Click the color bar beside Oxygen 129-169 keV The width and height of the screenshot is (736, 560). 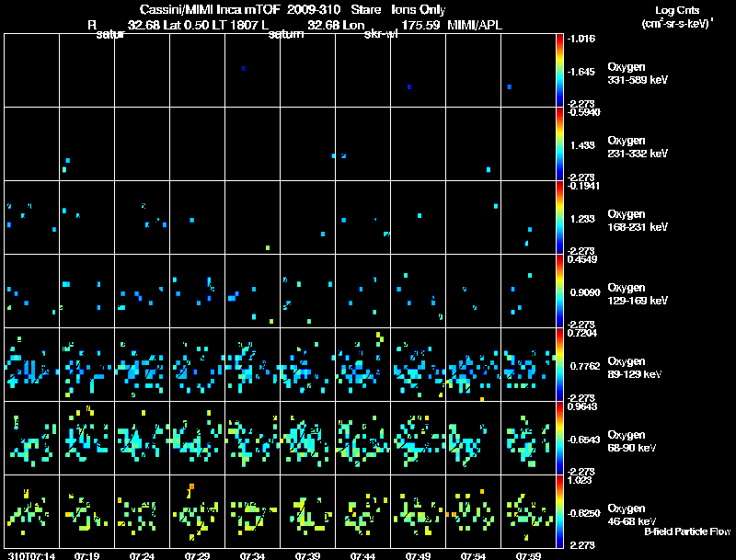[559, 291]
